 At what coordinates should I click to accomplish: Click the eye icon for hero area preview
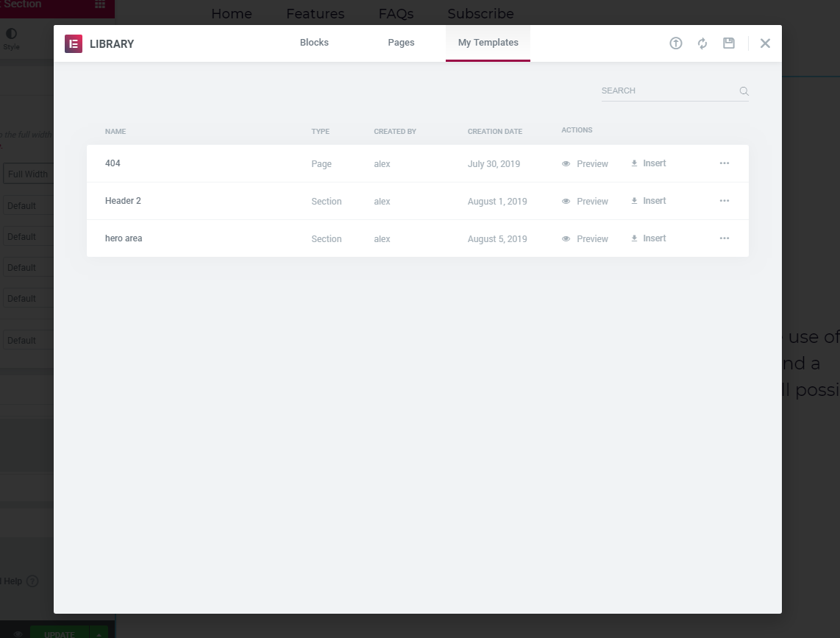pyautogui.click(x=566, y=239)
